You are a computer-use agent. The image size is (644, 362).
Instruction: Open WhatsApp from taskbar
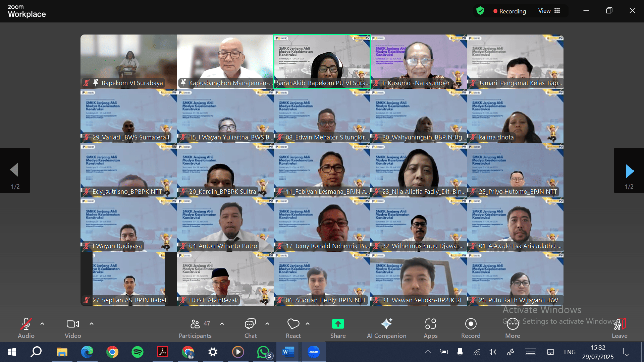[264, 352]
